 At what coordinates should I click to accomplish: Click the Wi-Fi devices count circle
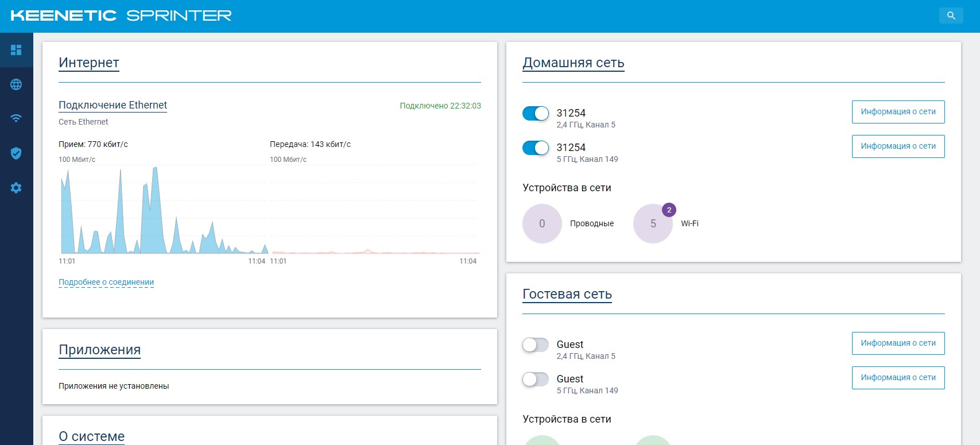[x=653, y=223]
